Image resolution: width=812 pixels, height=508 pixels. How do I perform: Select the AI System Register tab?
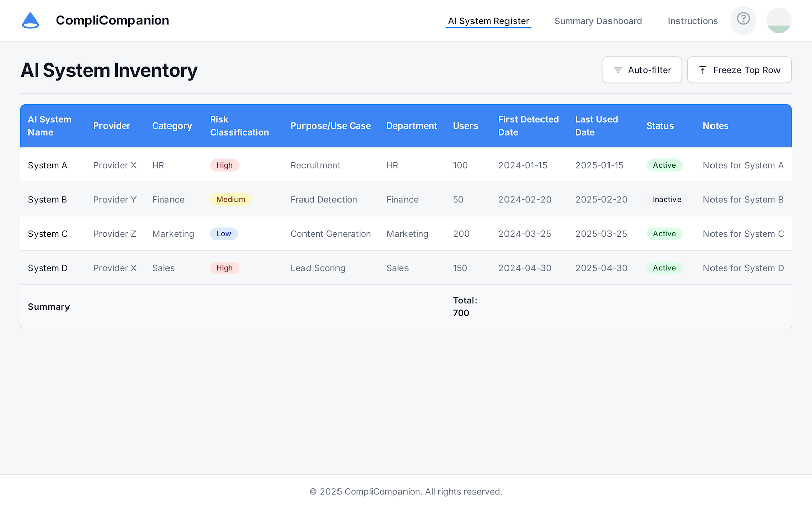point(488,21)
